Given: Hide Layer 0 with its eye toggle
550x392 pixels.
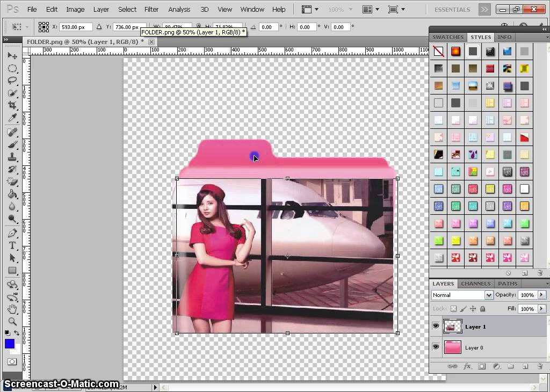Looking at the screenshot, I should (436, 347).
